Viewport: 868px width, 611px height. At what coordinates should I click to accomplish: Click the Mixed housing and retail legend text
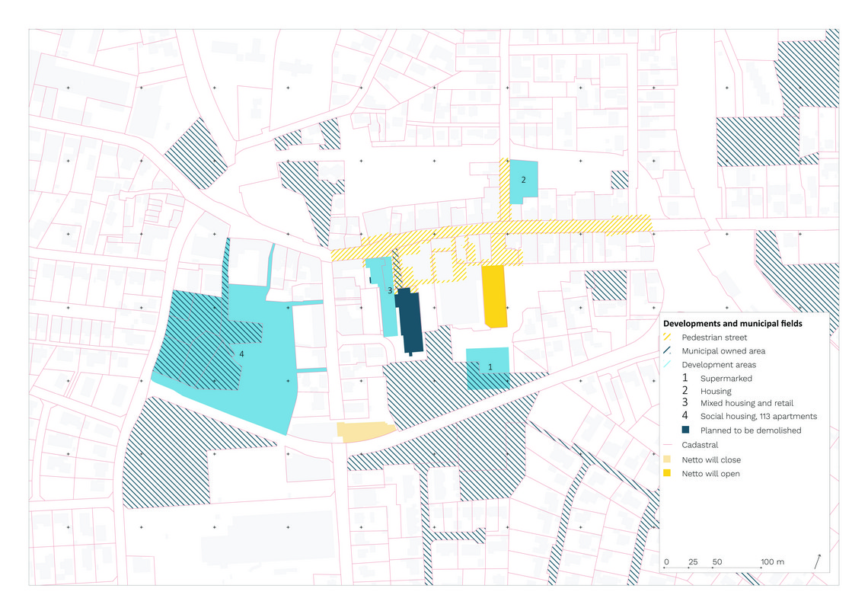tap(747, 403)
